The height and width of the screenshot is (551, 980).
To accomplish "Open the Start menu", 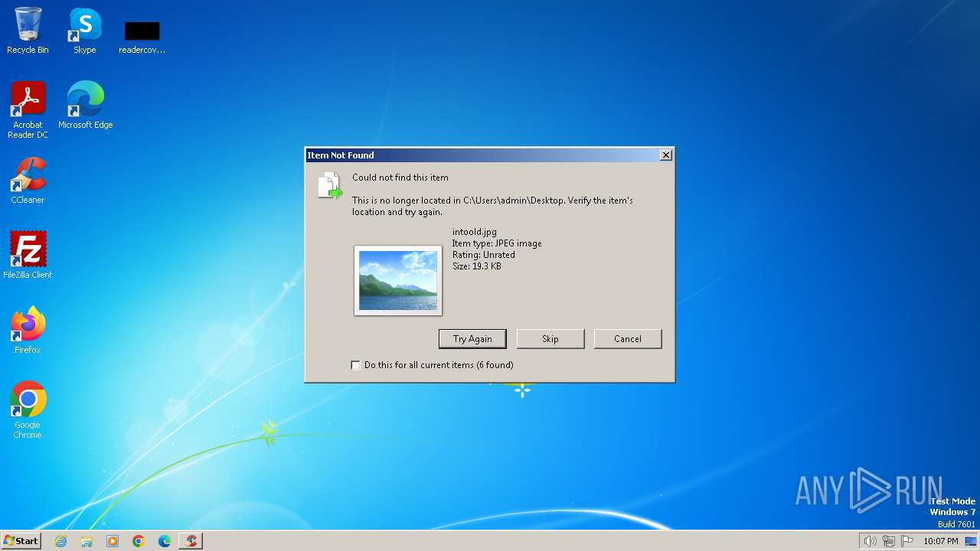I will click(21, 541).
